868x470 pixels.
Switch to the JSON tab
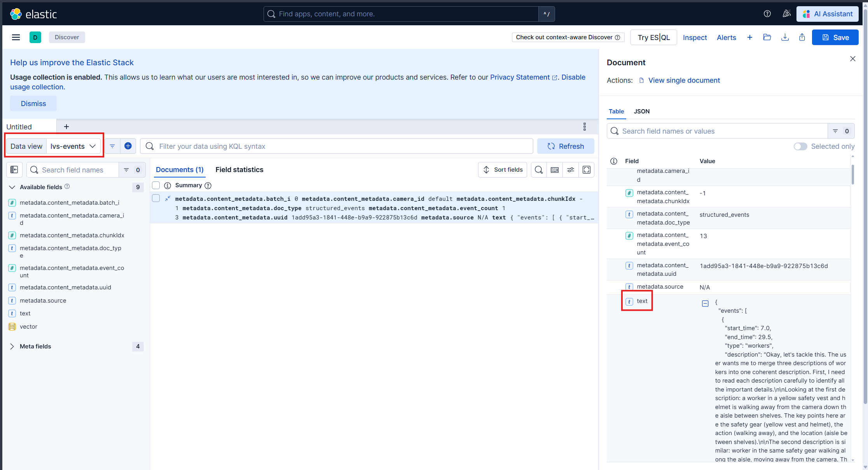(x=641, y=111)
